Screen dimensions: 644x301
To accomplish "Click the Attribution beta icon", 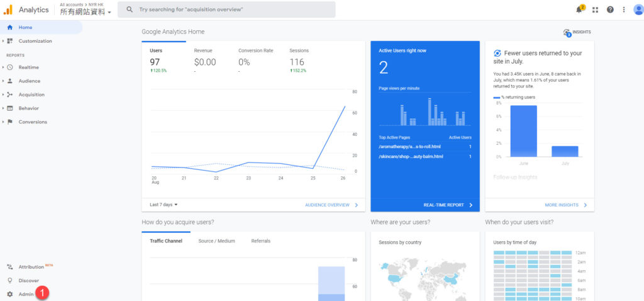I will pos(9,267).
